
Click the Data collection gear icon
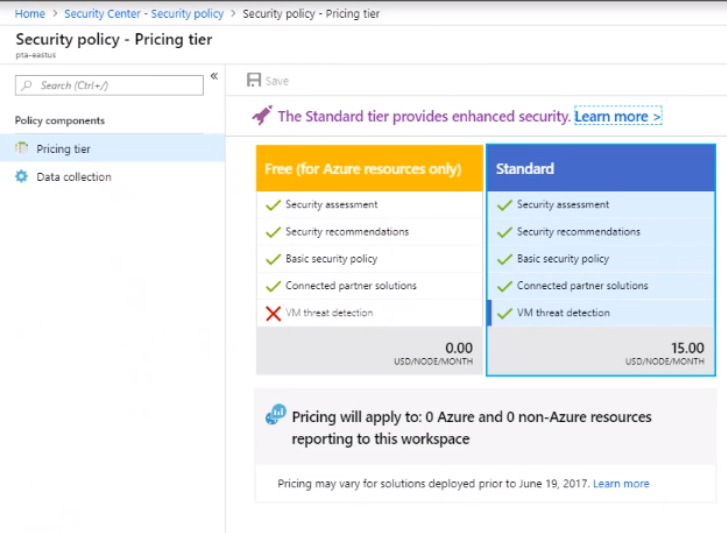click(x=22, y=177)
